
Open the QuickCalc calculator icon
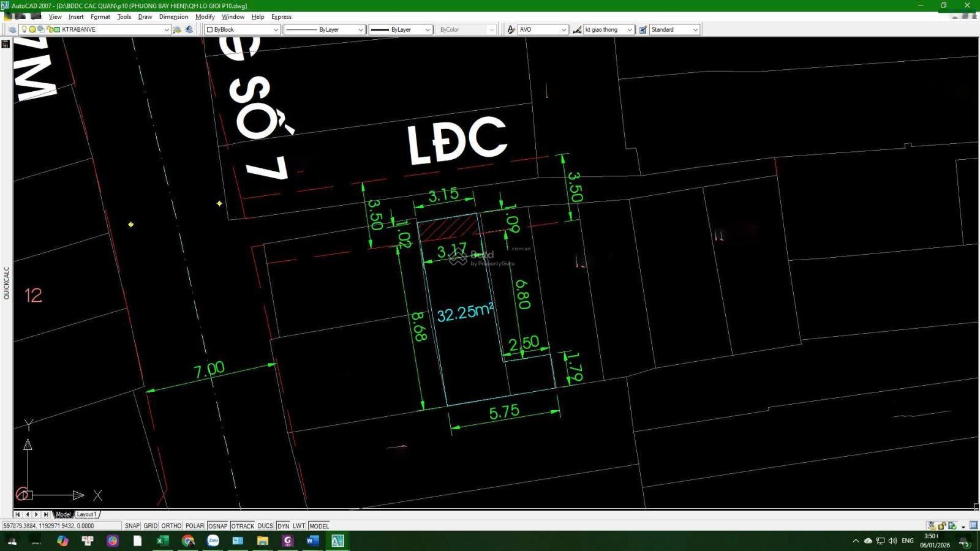[6, 44]
